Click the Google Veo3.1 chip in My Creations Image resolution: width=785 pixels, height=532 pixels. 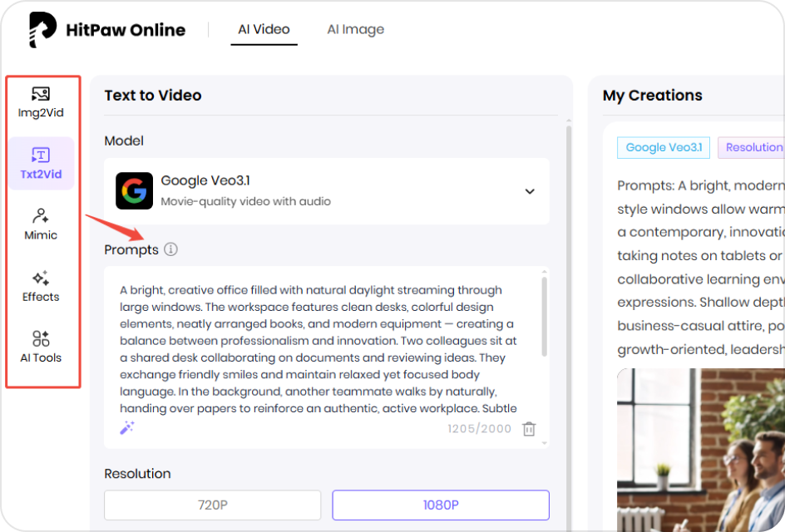663,147
